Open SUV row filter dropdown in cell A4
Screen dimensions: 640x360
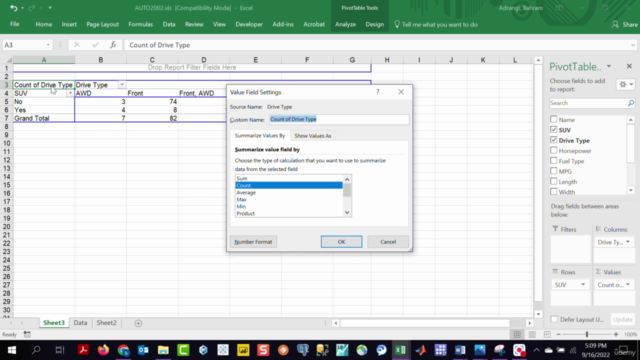pyautogui.click(x=70, y=93)
